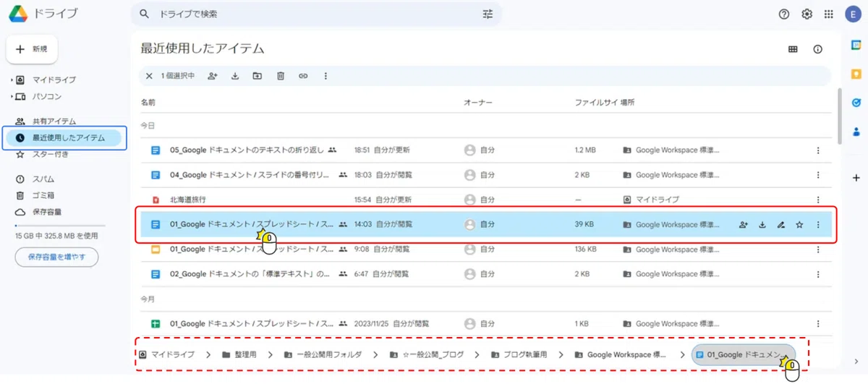Open マイドライブ in sidebar
The height and width of the screenshot is (384, 868).
[54, 80]
